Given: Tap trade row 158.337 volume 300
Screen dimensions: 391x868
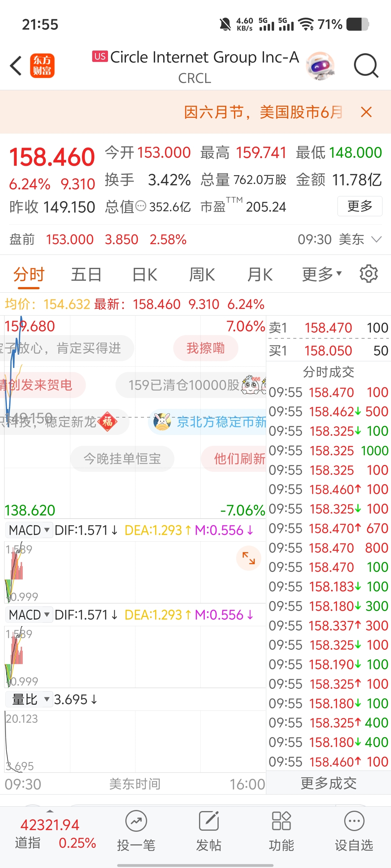Looking at the screenshot, I should (329, 626).
